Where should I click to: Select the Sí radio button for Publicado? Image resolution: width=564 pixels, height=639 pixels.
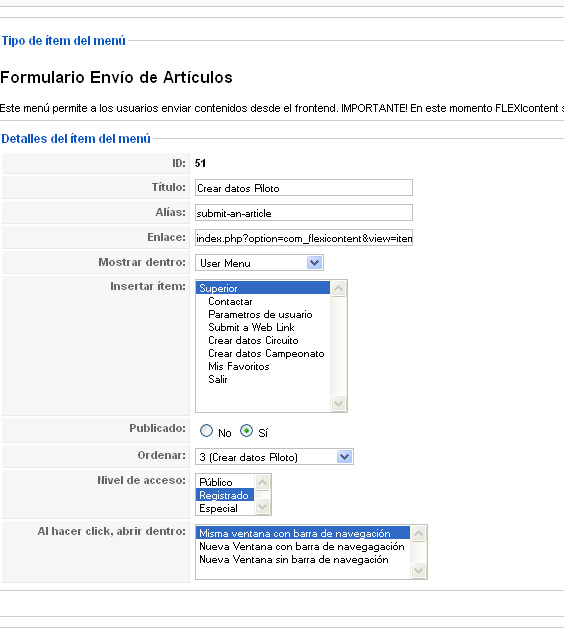click(246, 431)
